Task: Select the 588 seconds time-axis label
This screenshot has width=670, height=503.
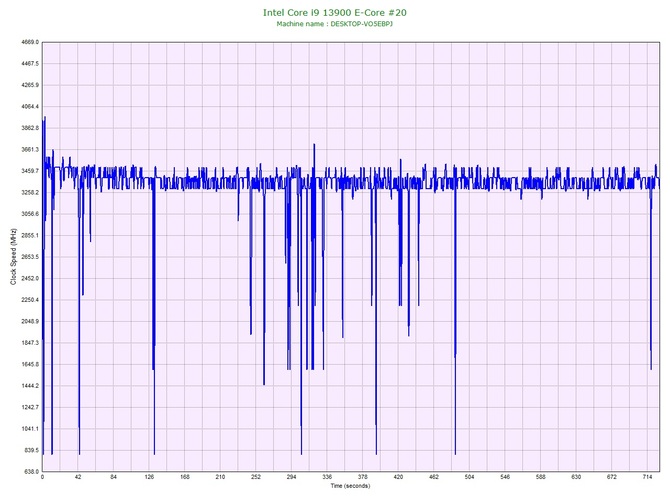Action: click(541, 477)
